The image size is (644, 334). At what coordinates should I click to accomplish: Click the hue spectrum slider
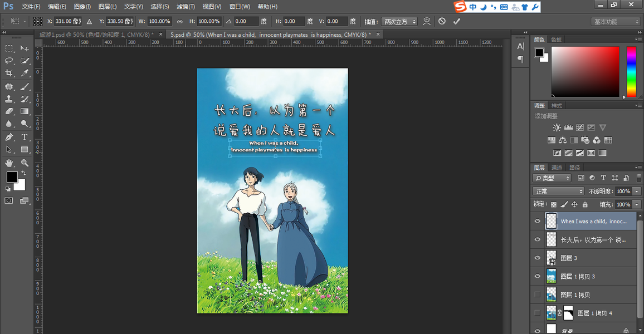tap(631, 71)
